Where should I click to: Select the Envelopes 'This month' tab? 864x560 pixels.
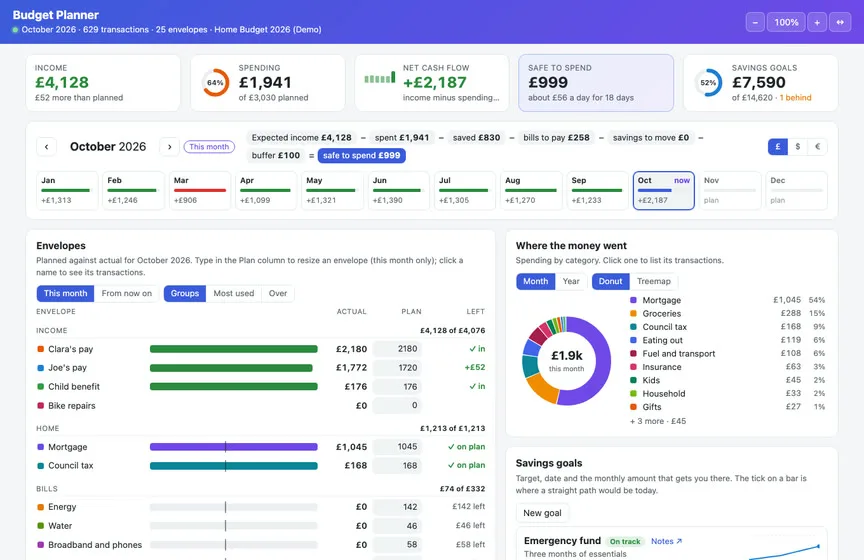tap(66, 293)
